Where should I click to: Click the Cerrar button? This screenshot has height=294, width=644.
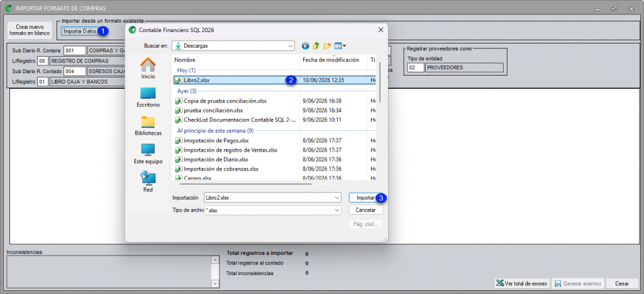(622, 284)
